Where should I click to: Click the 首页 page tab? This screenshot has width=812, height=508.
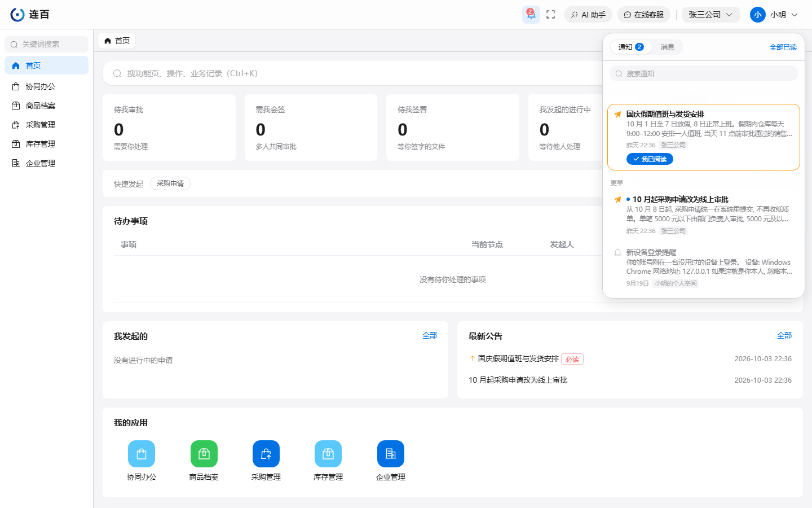click(x=117, y=41)
